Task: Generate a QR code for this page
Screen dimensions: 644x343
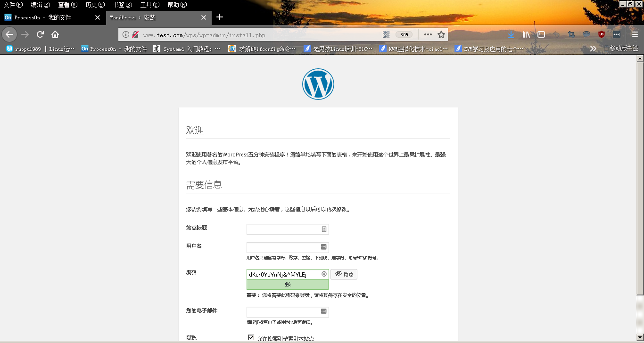Action: tap(386, 34)
